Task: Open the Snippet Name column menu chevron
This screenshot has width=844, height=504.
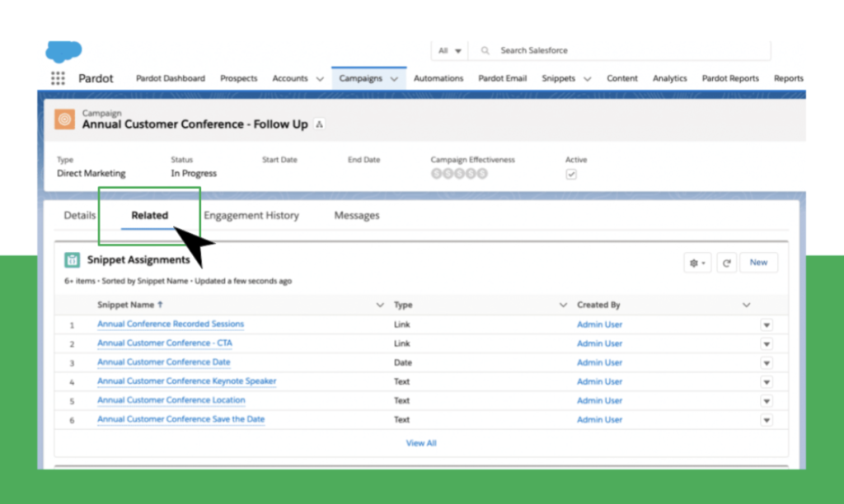Action: pyautogui.click(x=379, y=305)
